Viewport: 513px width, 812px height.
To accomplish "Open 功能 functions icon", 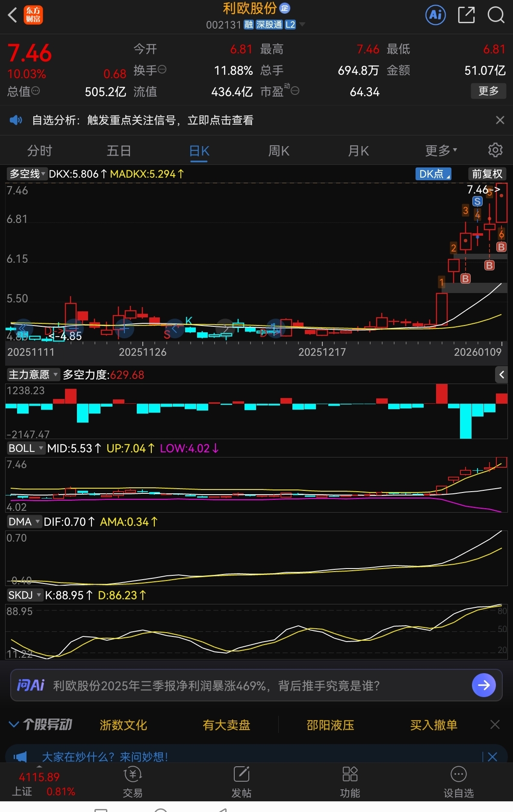I will [x=350, y=782].
